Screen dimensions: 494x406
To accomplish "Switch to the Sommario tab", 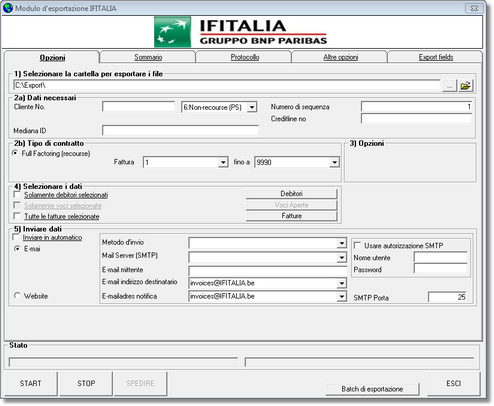I will [x=148, y=57].
